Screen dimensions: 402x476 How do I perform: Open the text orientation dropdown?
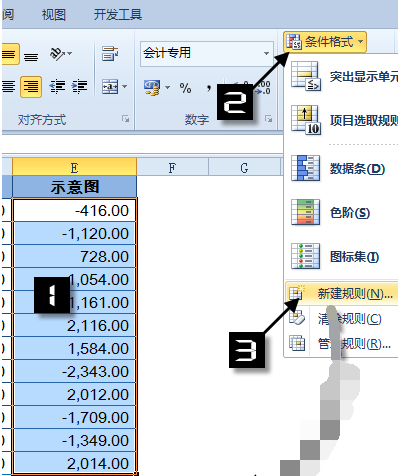tap(60, 54)
